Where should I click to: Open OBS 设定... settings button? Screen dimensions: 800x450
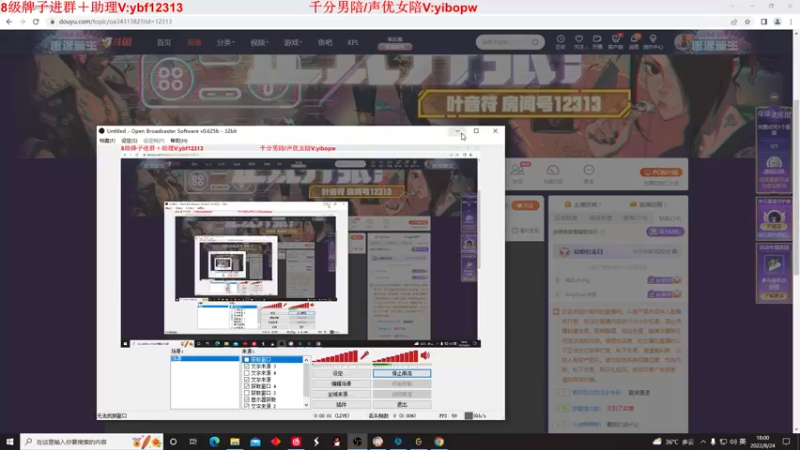tap(341, 373)
